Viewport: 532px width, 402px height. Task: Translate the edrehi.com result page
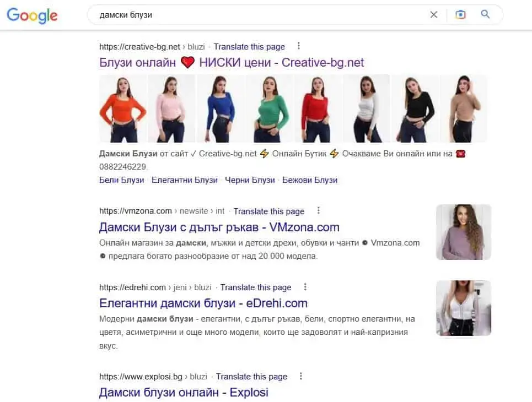pos(256,287)
